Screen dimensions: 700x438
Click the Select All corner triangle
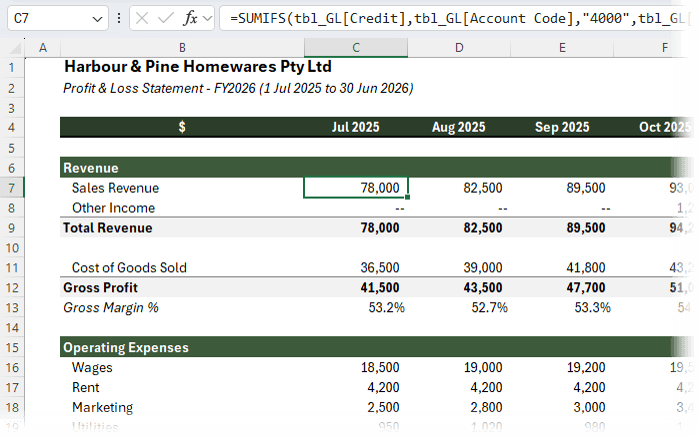[x=15, y=48]
